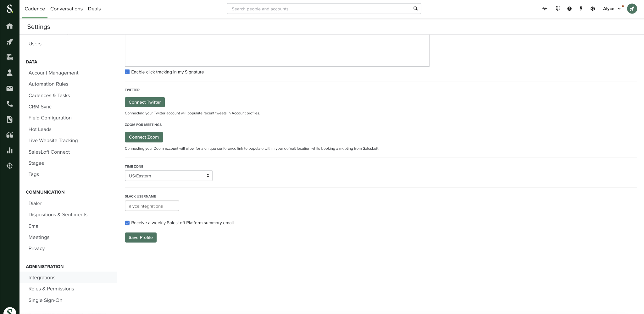Click the magnifier search icon
The height and width of the screenshot is (314, 644).
pos(415,9)
